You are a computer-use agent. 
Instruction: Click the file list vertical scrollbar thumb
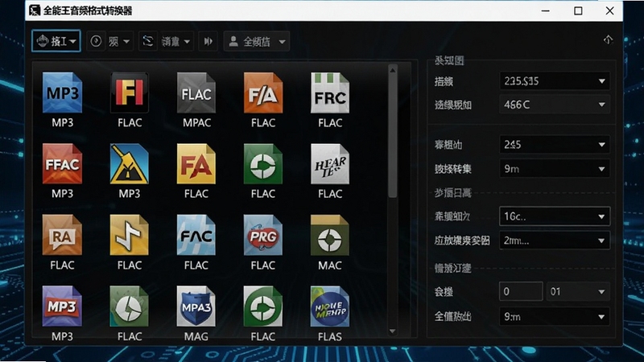click(x=393, y=136)
